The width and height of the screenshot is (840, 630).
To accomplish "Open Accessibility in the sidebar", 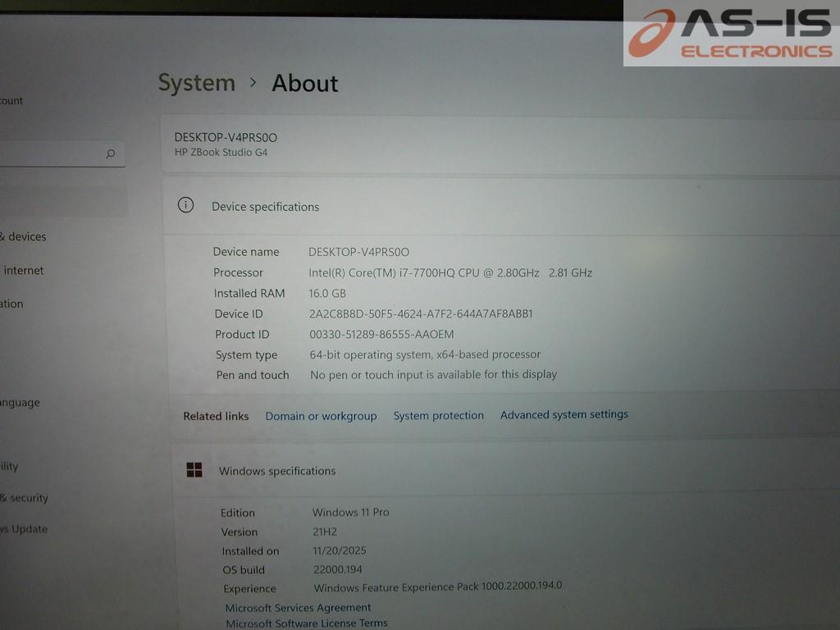I will pos(10,466).
